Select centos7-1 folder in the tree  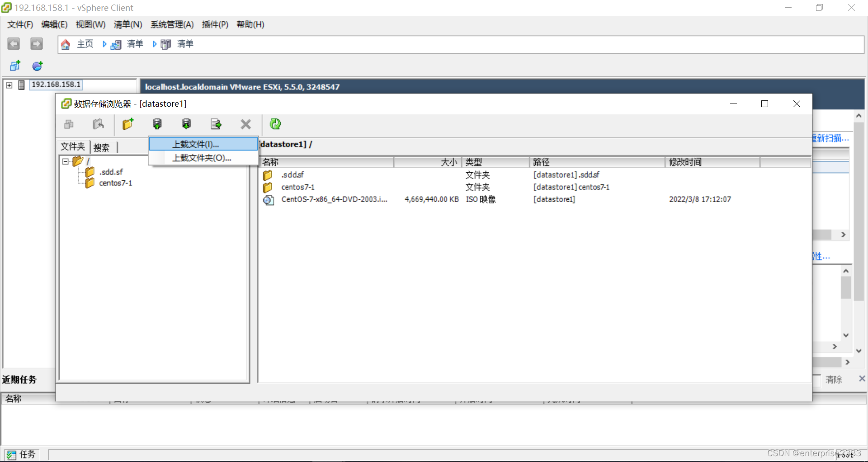tap(116, 183)
